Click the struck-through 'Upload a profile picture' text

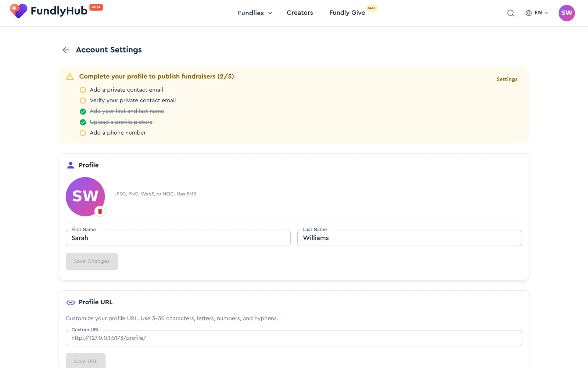[121, 122]
